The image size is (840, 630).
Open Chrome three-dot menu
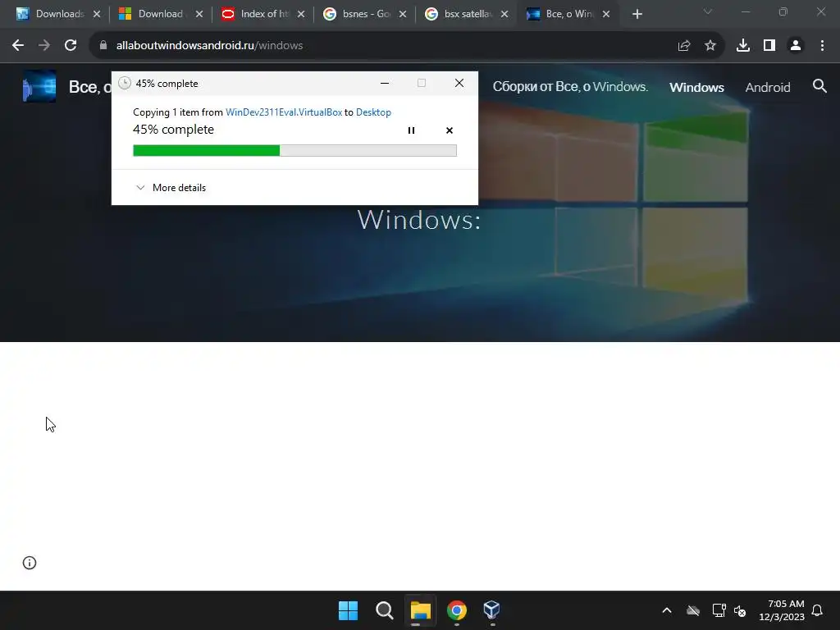tap(822, 46)
